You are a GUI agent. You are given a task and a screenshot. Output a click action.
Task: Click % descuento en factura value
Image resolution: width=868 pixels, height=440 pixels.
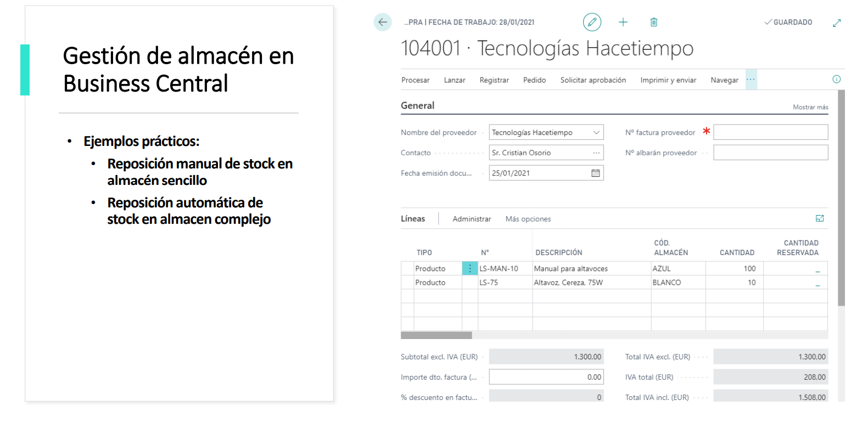[x=546, y=396]
